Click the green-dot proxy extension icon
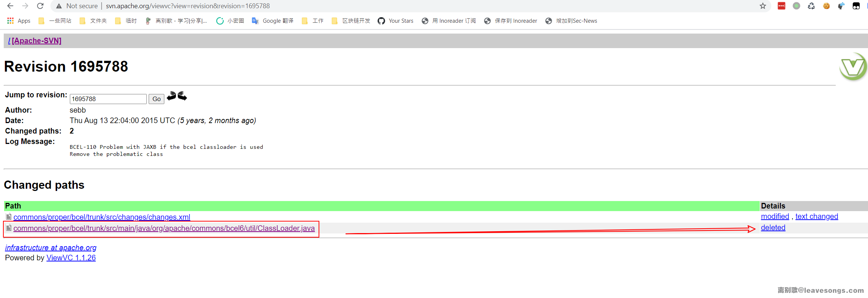The height and width of the screenshot is (298, 868). (796, 6)
